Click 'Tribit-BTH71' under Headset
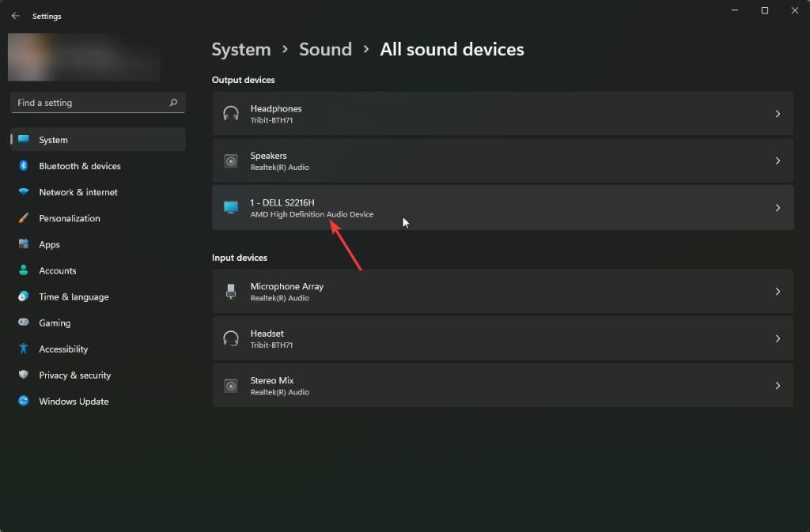 coord(271,345)
